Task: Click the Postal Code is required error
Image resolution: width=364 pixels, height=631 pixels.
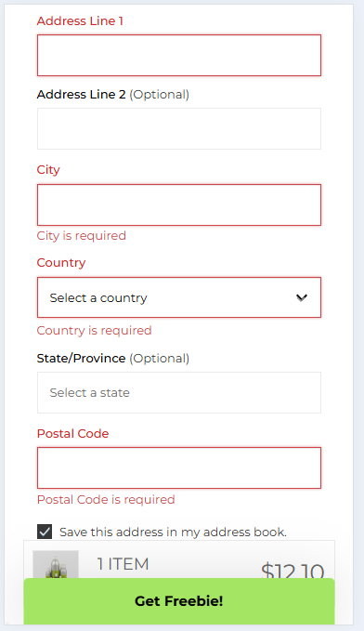Action: (x=106, y=499)
